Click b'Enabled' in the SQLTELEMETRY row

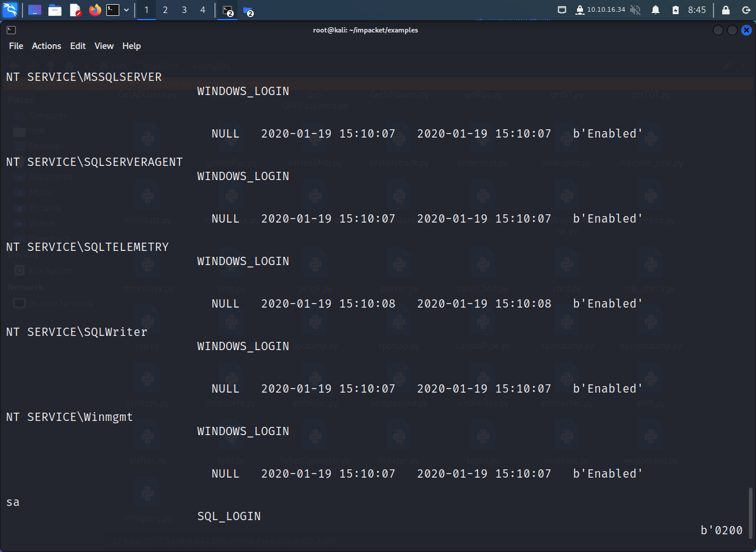(x=608, y=304)
